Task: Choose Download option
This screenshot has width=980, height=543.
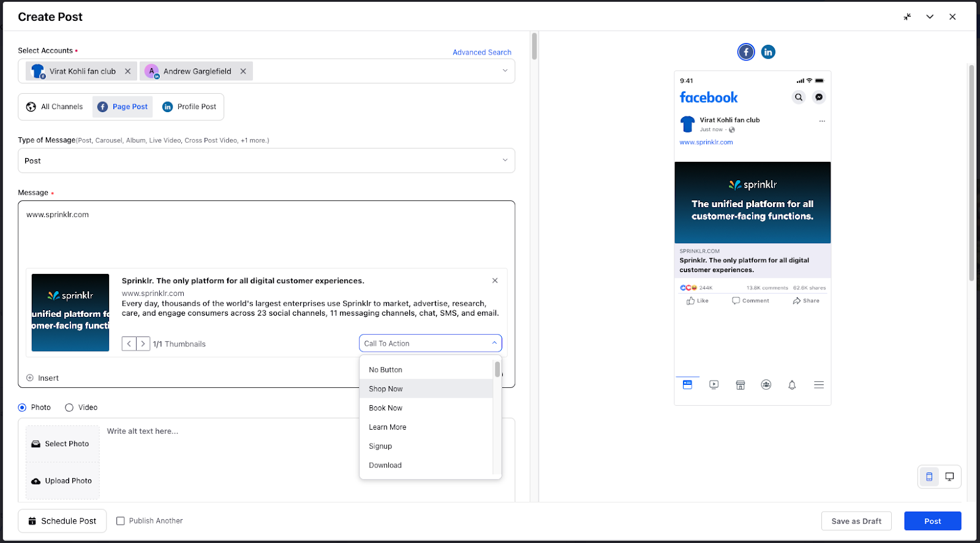Action: point(426,465)
